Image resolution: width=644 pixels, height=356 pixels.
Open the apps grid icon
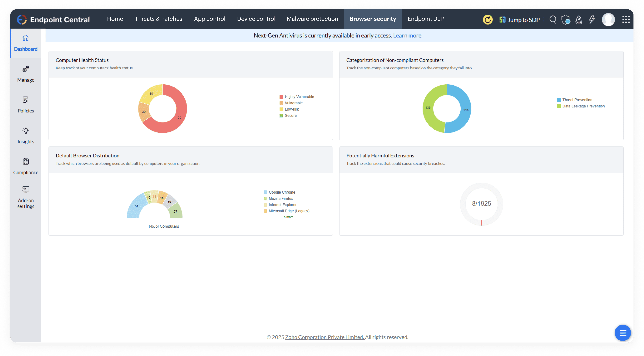click(626, 19)
